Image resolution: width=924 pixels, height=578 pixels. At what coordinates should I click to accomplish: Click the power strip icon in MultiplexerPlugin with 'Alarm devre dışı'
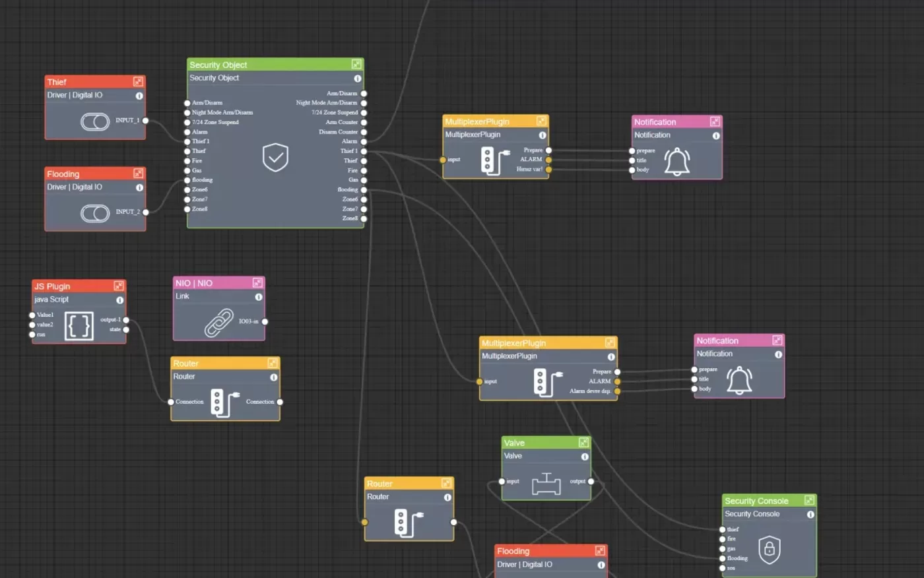point(548,382)
